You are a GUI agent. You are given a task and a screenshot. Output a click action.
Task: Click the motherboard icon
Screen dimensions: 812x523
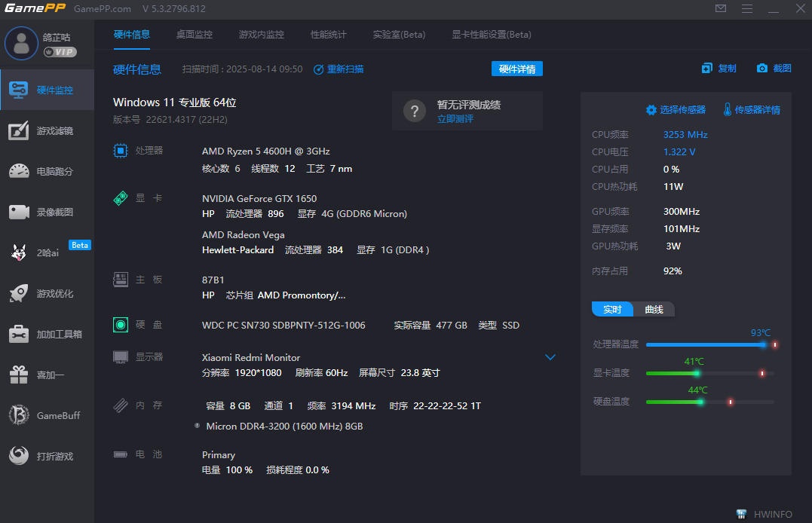(x=120, y=280)
